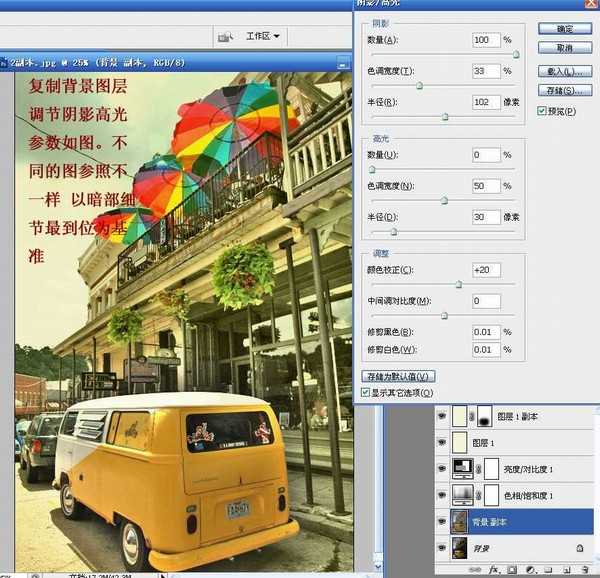The height and width of the screenshot is (578, 600).
Task: Uncheck the 预览 preview checkbox
Action: (543, 111)
